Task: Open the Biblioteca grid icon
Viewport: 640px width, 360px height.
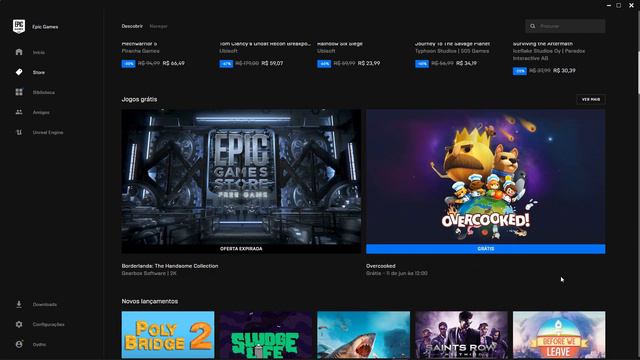Action: pos(19,92)
